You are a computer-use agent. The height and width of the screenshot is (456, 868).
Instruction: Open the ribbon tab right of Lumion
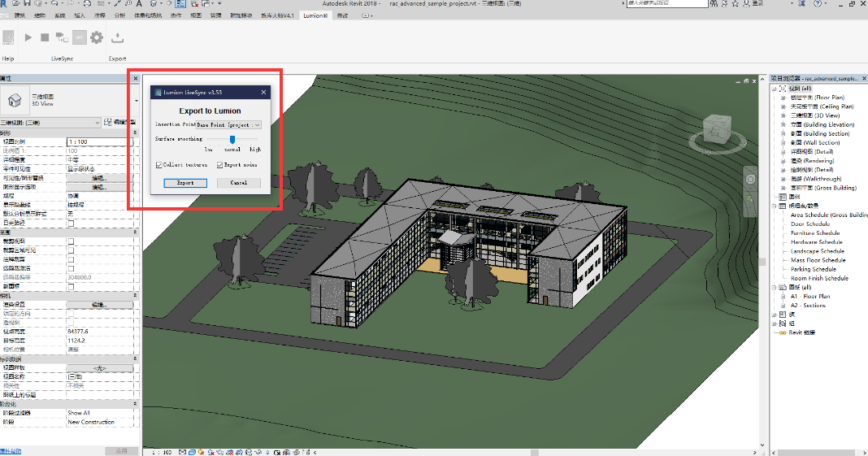[x=343, y=15]
